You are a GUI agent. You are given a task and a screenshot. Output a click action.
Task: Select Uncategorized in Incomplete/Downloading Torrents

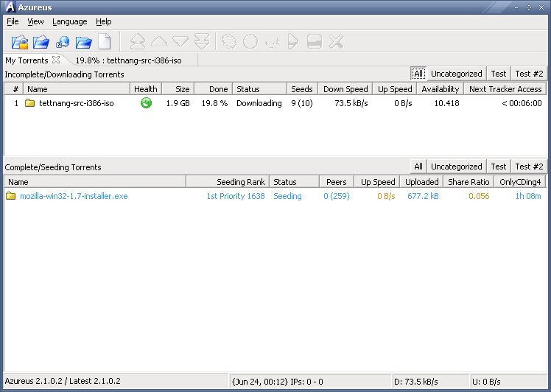[x=457, y=74]
